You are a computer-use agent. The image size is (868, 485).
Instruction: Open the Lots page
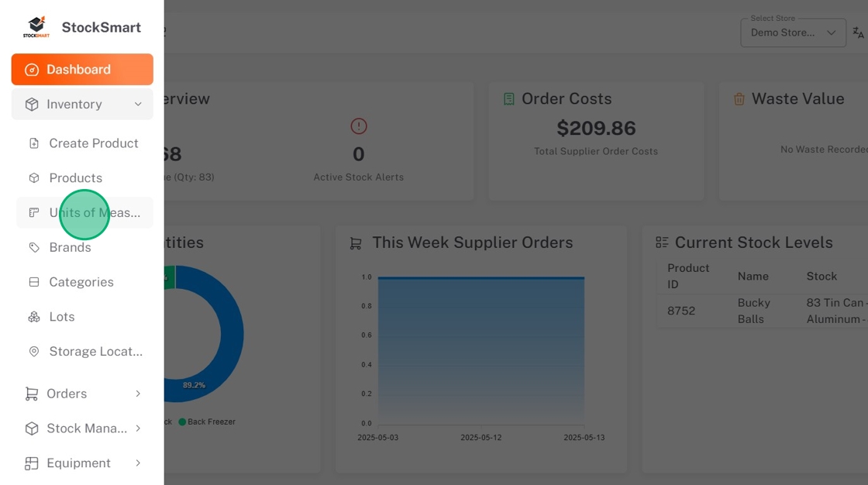pos(84,317)
